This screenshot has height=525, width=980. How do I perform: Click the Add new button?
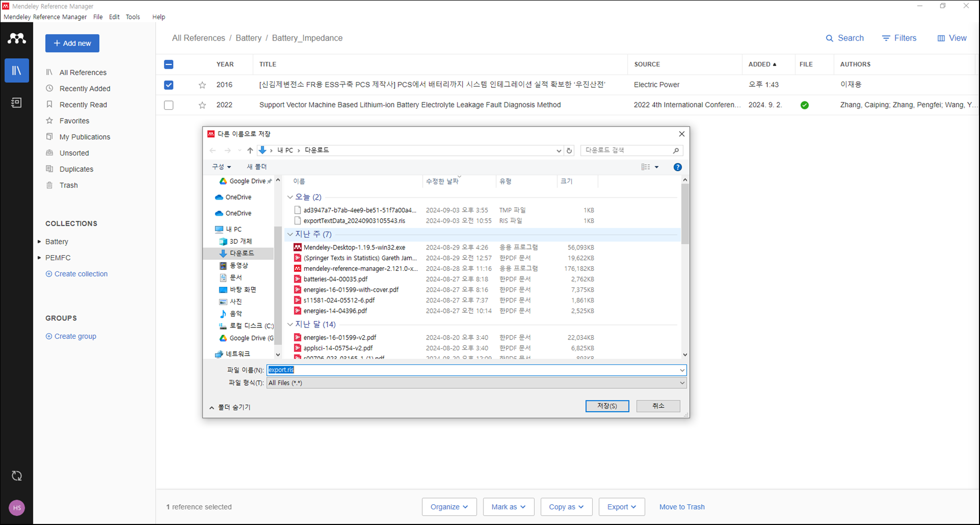tap(72, 43)
